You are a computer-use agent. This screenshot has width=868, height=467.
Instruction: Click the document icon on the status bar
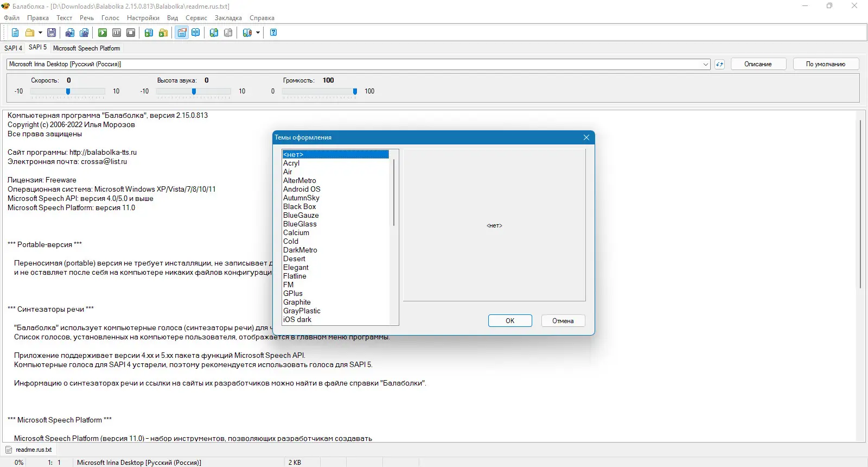pos(9,450)
